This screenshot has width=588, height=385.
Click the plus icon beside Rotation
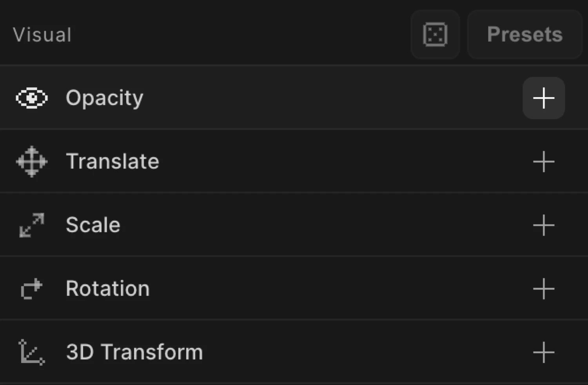pos(544,288)
